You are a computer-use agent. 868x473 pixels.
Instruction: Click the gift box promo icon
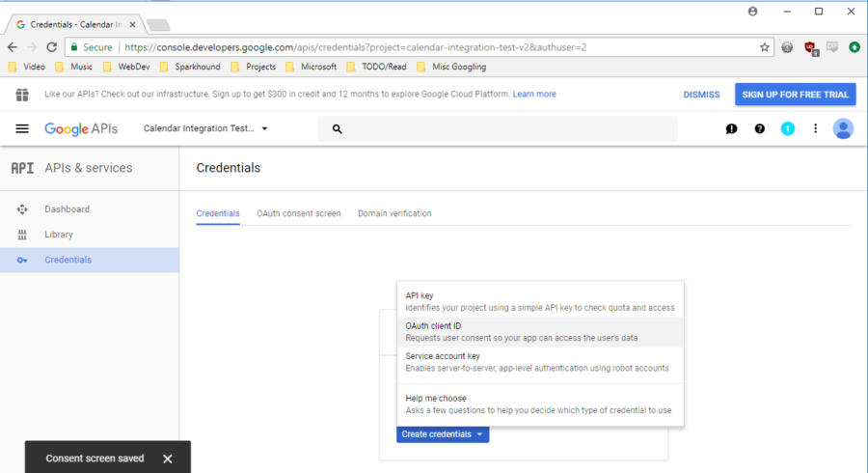coord(22,95)
